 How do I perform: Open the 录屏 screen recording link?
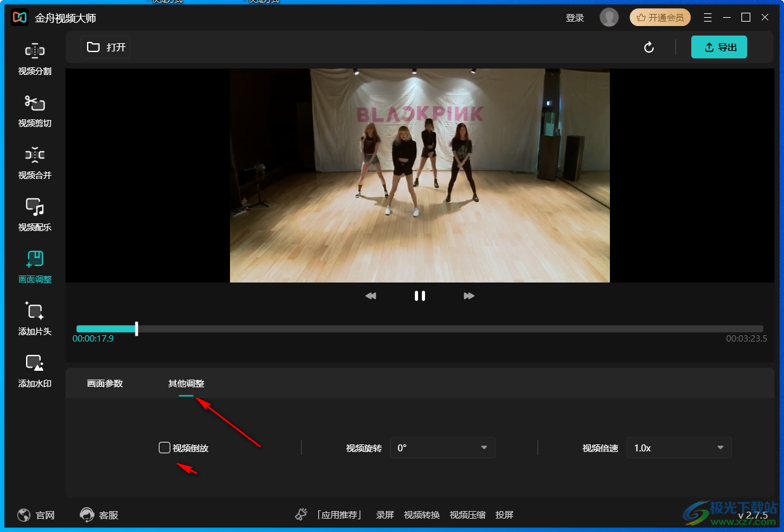[385, 515]
